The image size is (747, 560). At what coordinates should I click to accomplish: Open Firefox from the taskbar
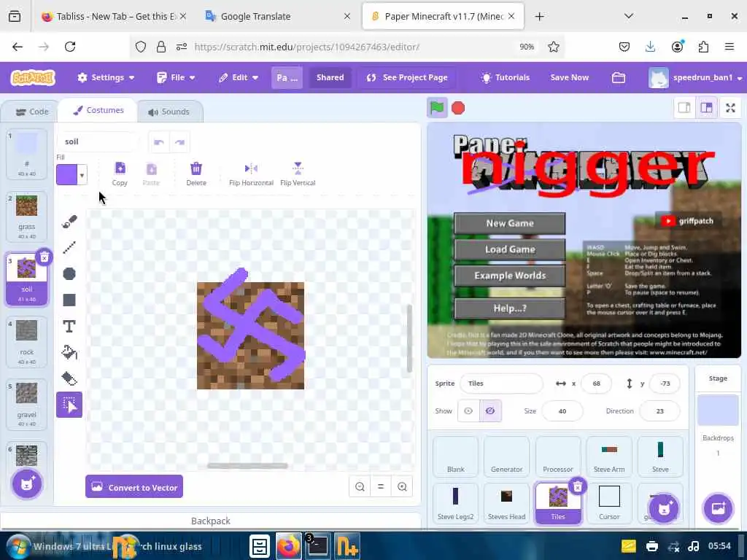(287, 546)
